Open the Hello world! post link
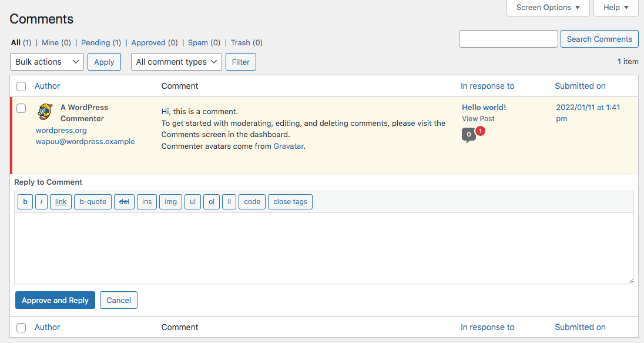The height and width of the screenshot is (343, 644). (x=484, y=107)
